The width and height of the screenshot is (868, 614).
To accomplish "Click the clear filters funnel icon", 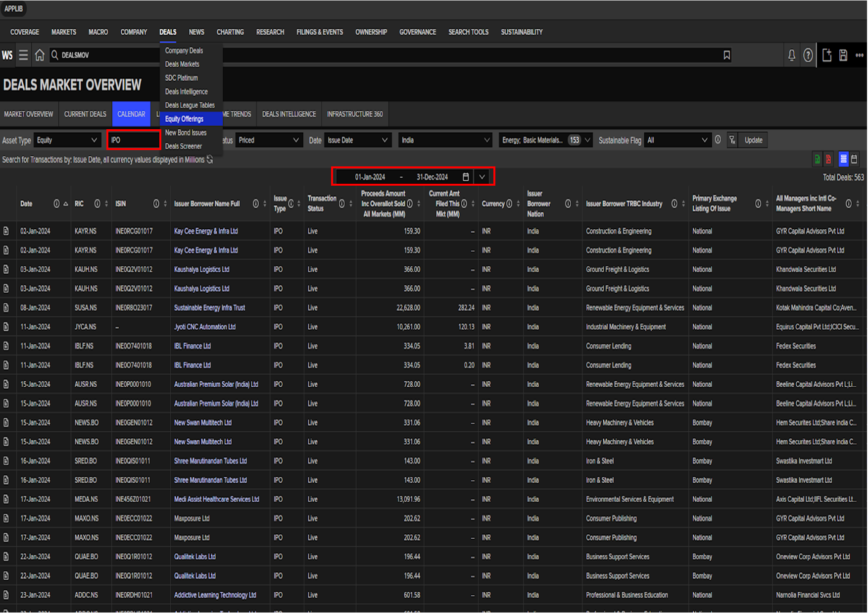I will (732, 140).
